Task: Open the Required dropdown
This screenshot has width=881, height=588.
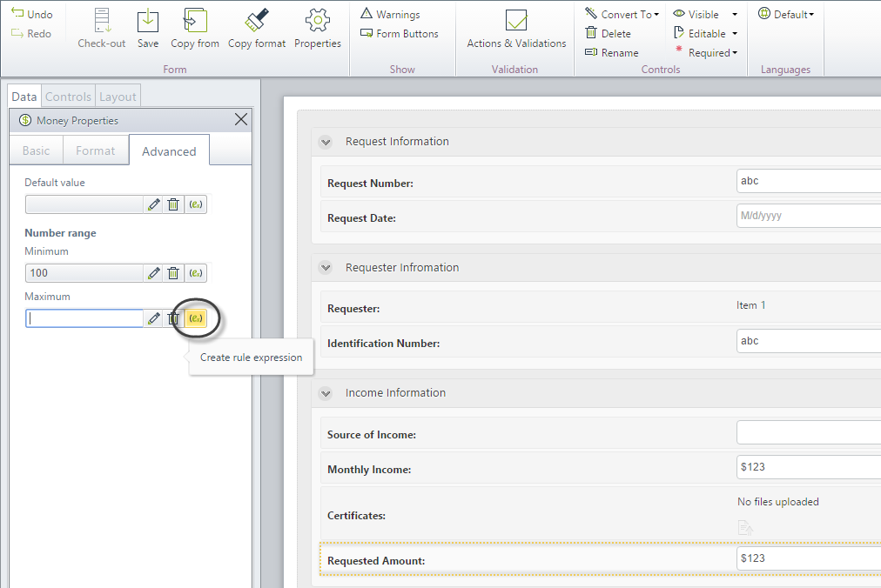Action: click(x=706, y=53)
